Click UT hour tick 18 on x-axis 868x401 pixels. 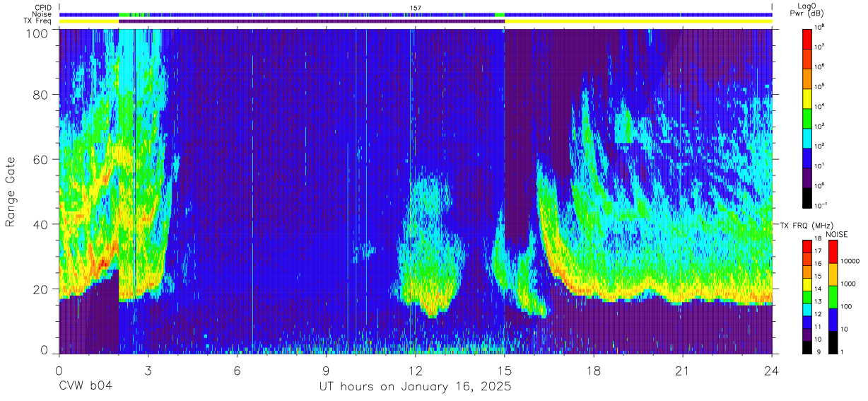tap(594, 371)
